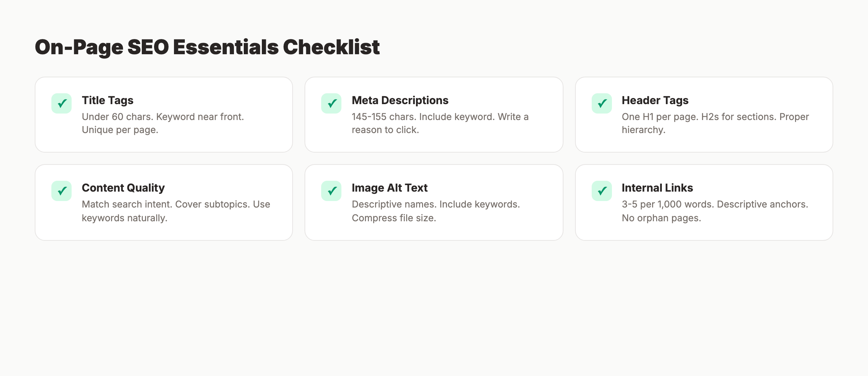Click the Content Quality checkmark icon
This screenshot has width=868, height=376.
(x=61, y=191)
